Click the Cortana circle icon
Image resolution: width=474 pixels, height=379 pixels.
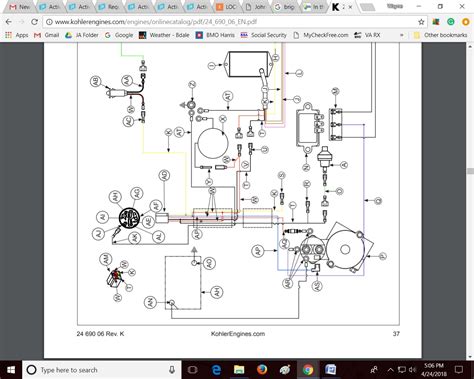pyautogui.click(x=31, y=370)
